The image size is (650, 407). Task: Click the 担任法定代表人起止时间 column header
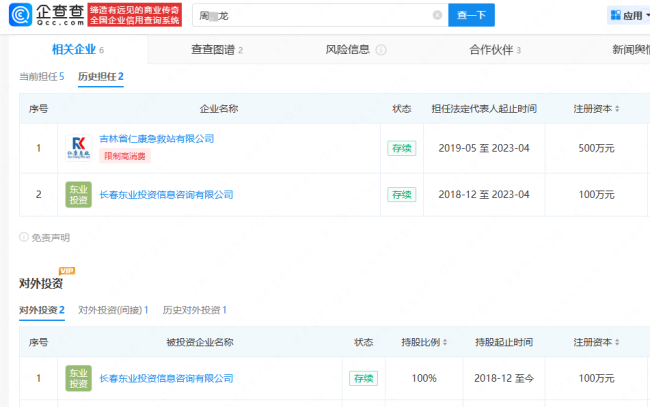pyautogui.click(x=484, y=109)
